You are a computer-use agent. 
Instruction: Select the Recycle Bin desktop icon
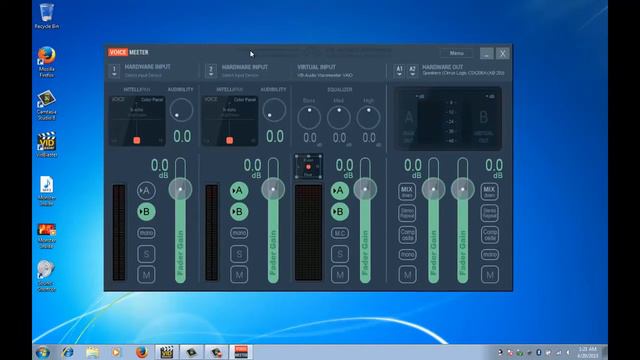pos(47,16)
